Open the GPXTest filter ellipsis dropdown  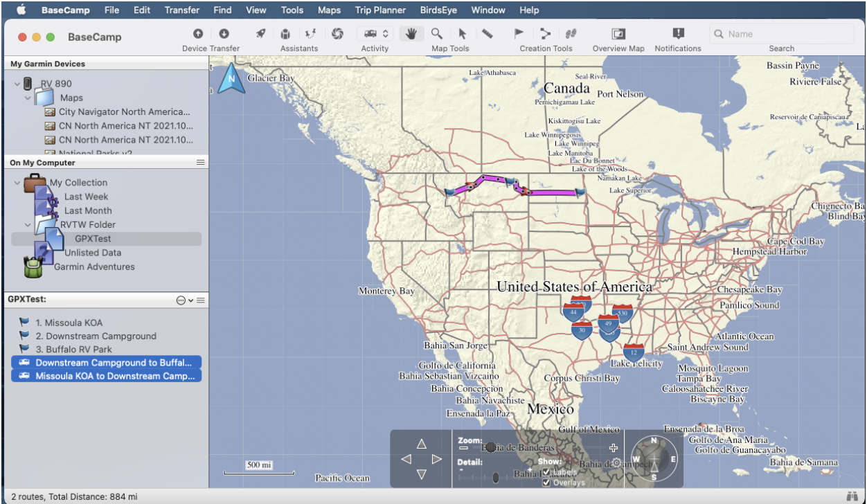point(184,300)
